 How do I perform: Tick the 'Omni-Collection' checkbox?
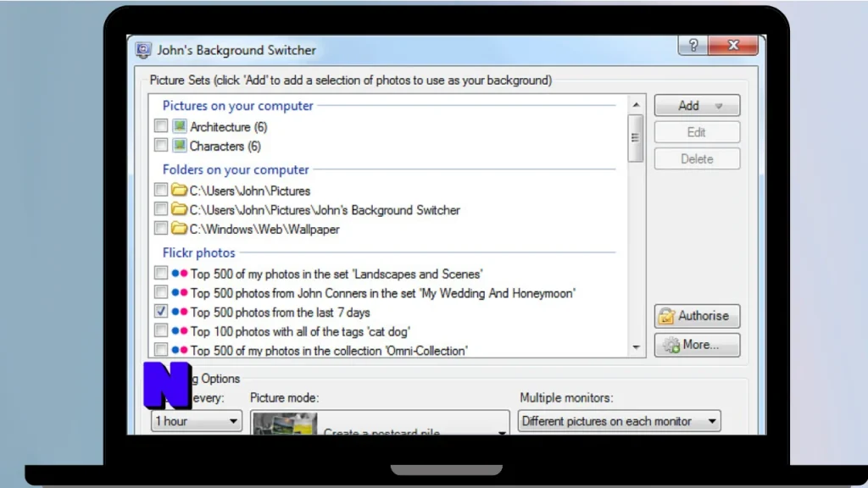tap(160, 350)
